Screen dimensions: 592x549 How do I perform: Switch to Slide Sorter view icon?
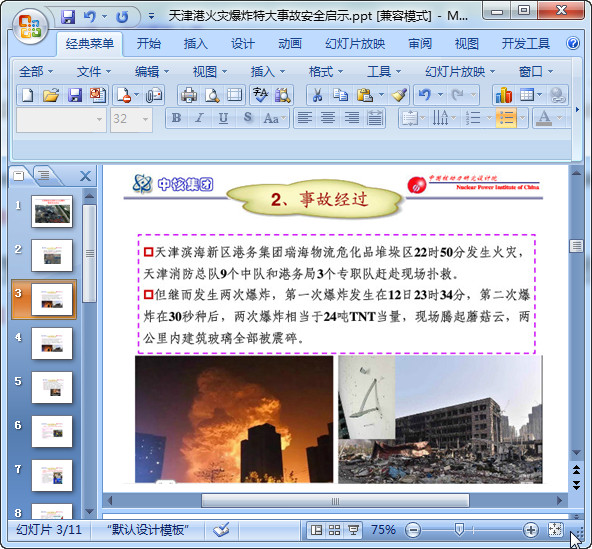tap(335, 530)
